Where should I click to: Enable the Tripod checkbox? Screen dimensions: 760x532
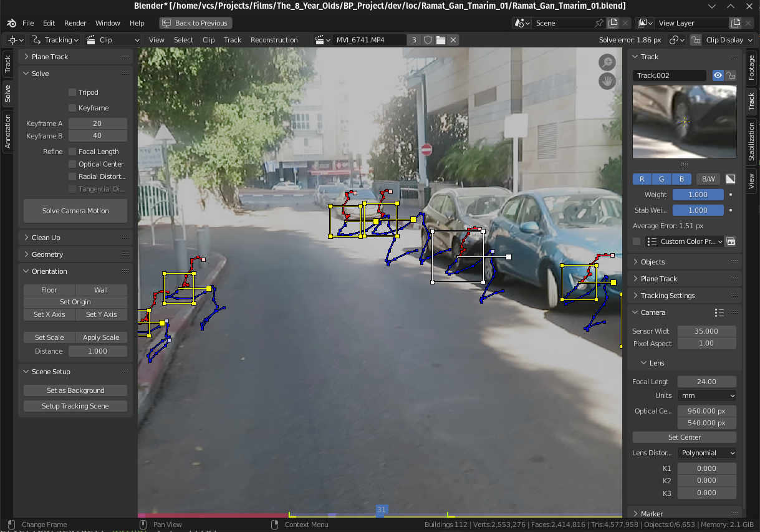(x=73, y=92)
